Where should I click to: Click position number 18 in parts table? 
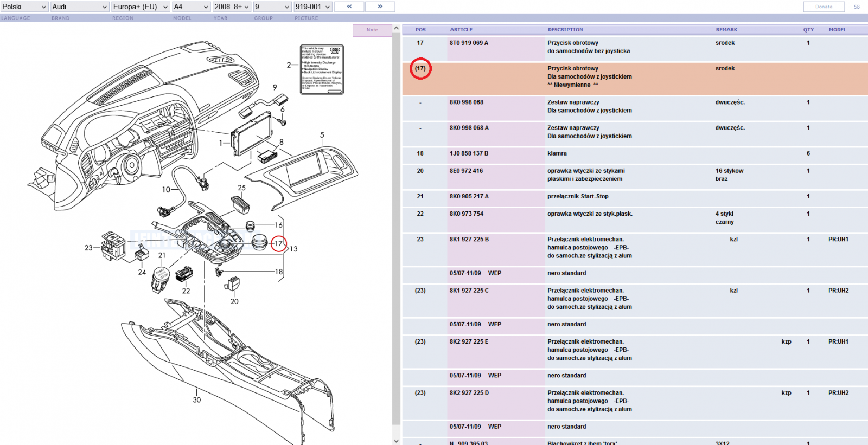(420, 153)
